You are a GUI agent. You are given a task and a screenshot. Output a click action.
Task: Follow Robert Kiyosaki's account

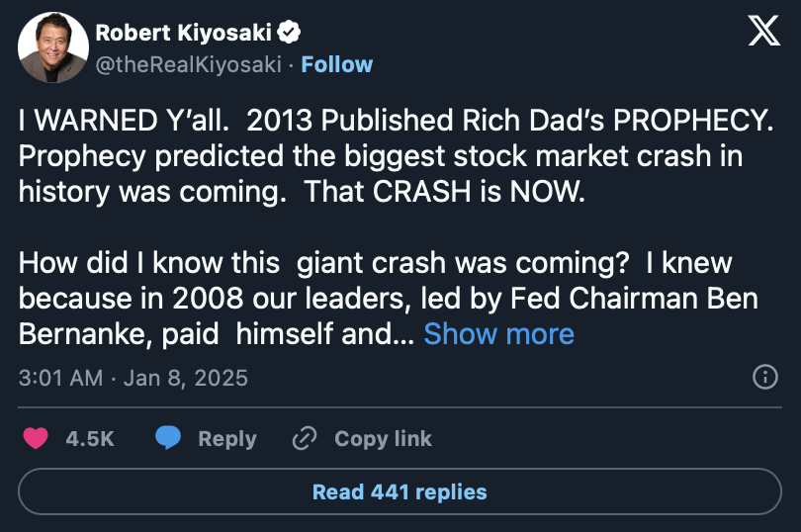point(336,64)
